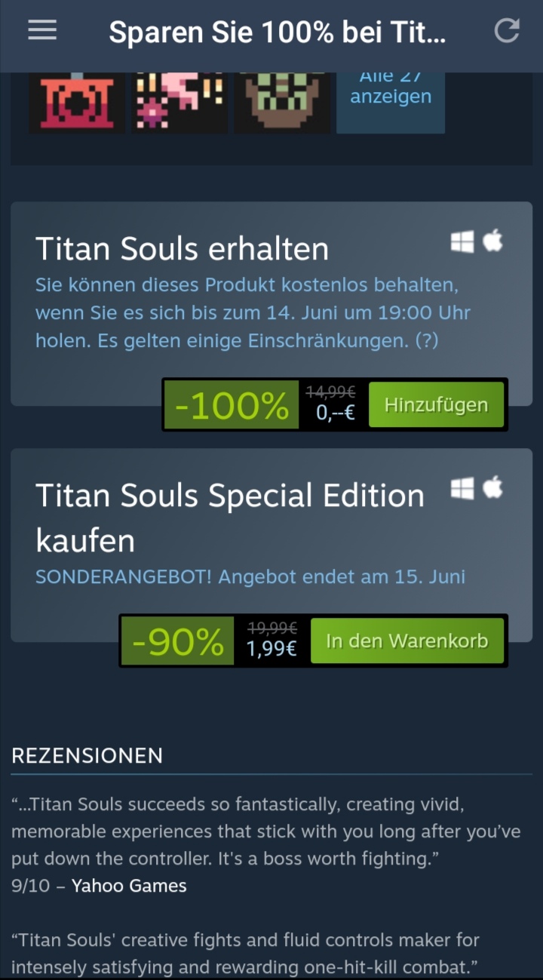Open the hamburger menu icon
The height and width of the screenshot is (980, 543).
42,30
